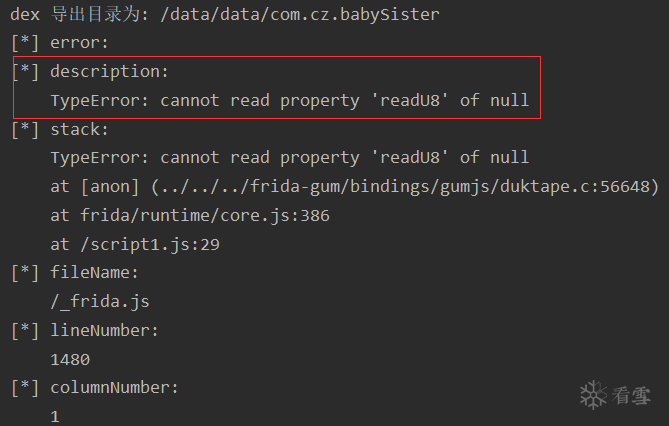
Task: Click the snowflake watermark logo
Action: [x=594, y=395]
